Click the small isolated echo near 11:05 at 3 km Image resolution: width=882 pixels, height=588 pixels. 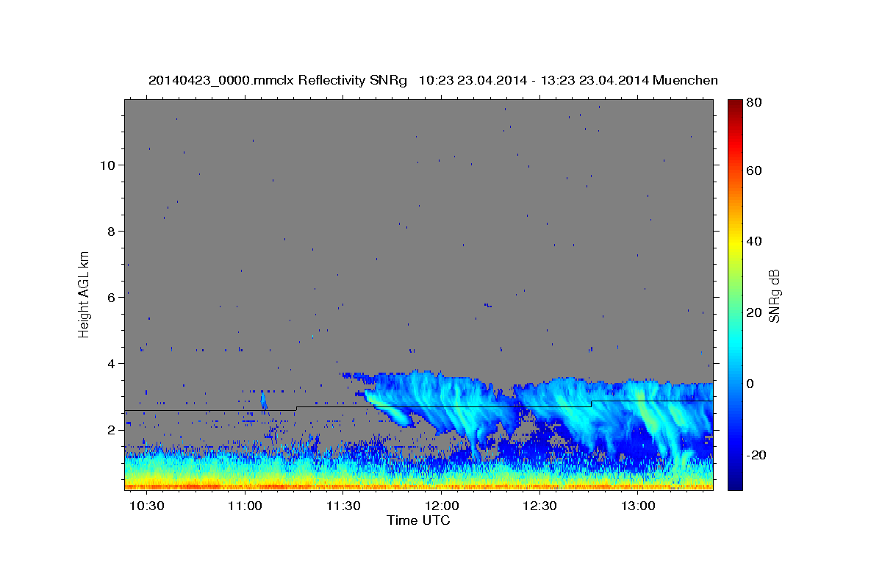point(263,401)
